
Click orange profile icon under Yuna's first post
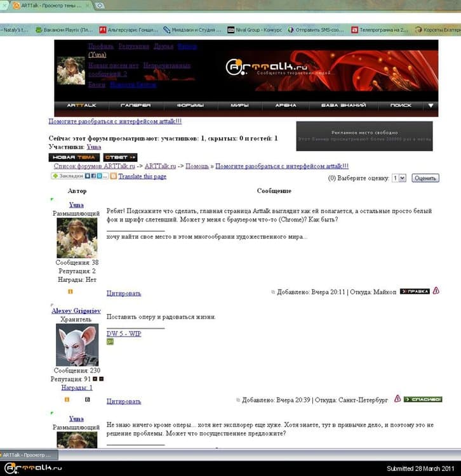tap(70, 291)
